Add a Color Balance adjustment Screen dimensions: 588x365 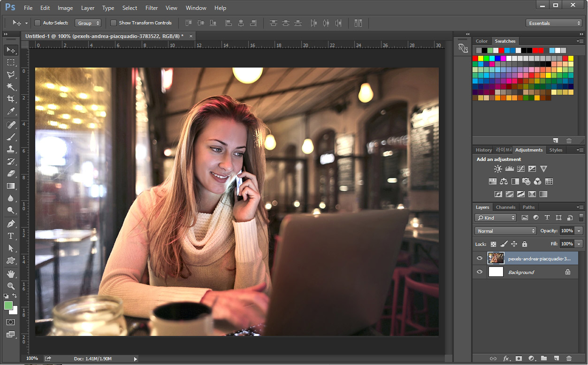[x=504, y=181]
